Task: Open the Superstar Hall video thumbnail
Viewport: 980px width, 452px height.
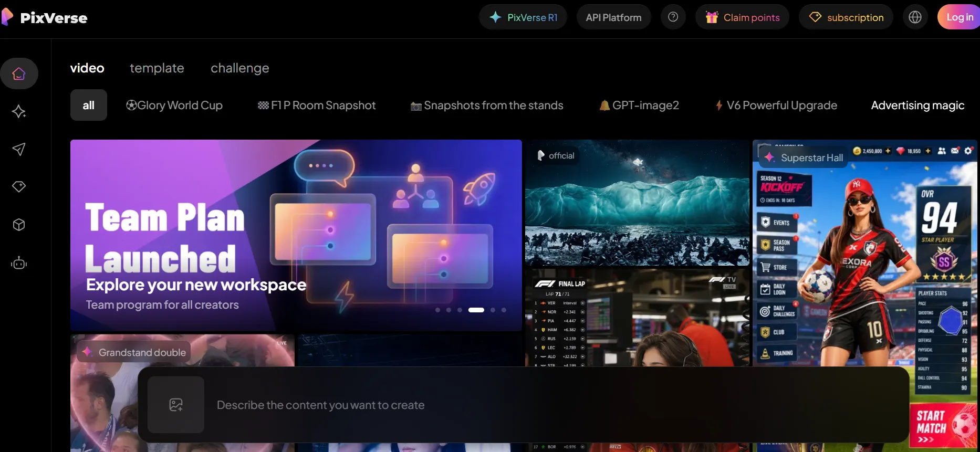Action: 865,253
